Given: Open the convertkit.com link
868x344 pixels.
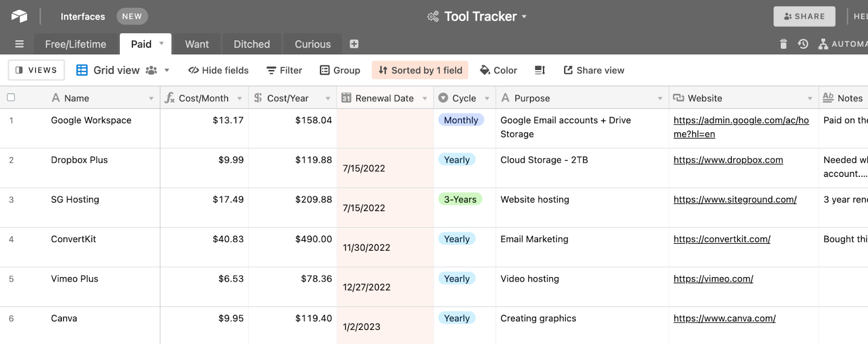Looking at the screenshot, I should 722,239.
